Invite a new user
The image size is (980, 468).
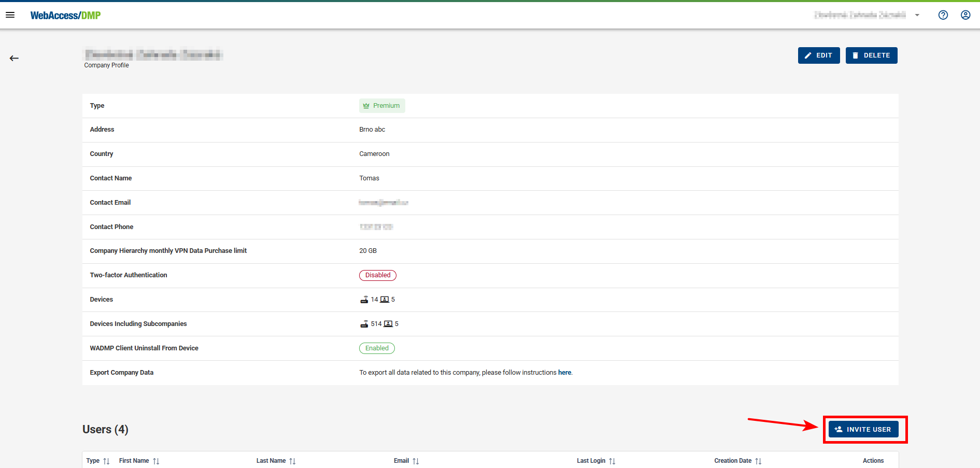[863, 430]
